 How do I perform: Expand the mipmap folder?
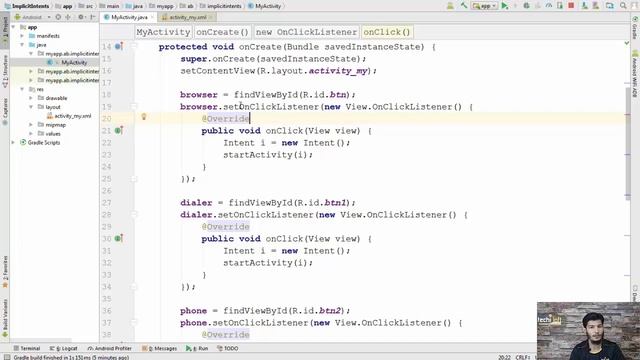pyautogui.click(x=31, y=124)
